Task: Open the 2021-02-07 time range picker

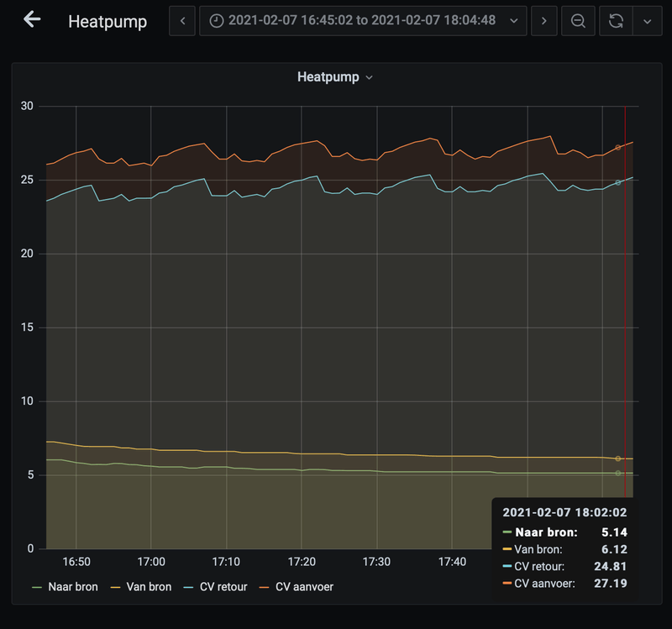Action: [x=363, y=21]
